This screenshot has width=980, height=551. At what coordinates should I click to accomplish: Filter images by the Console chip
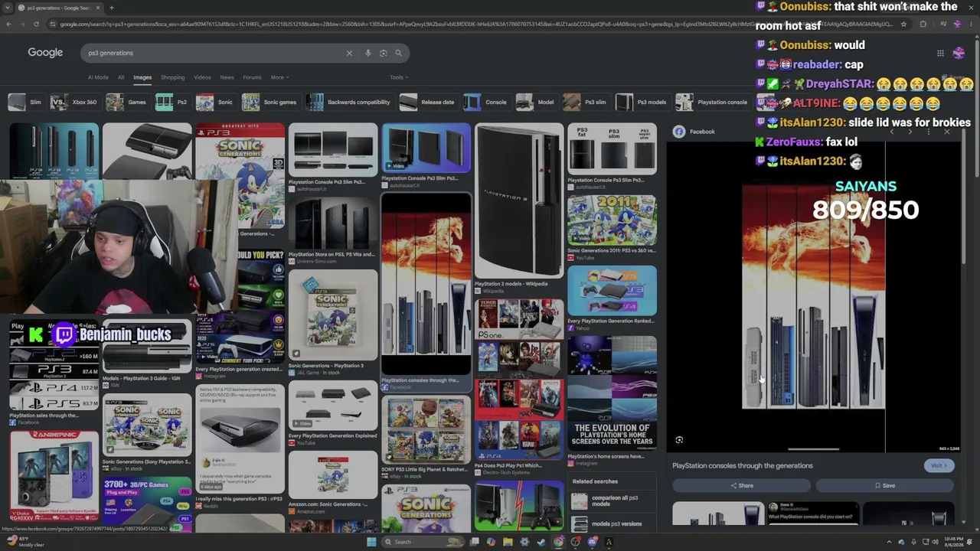[x=486, y=102]
